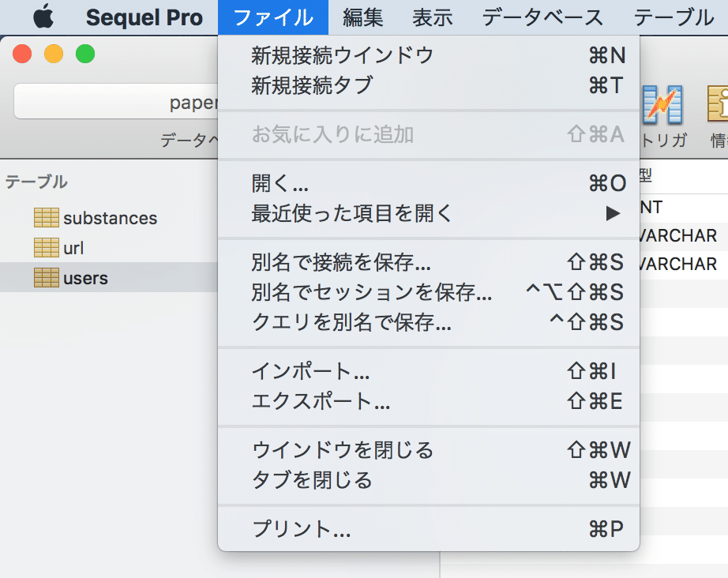This screenshot has width=728, height=578.
Task: Open the 表示 menu
Action: (x=433, y=17)
